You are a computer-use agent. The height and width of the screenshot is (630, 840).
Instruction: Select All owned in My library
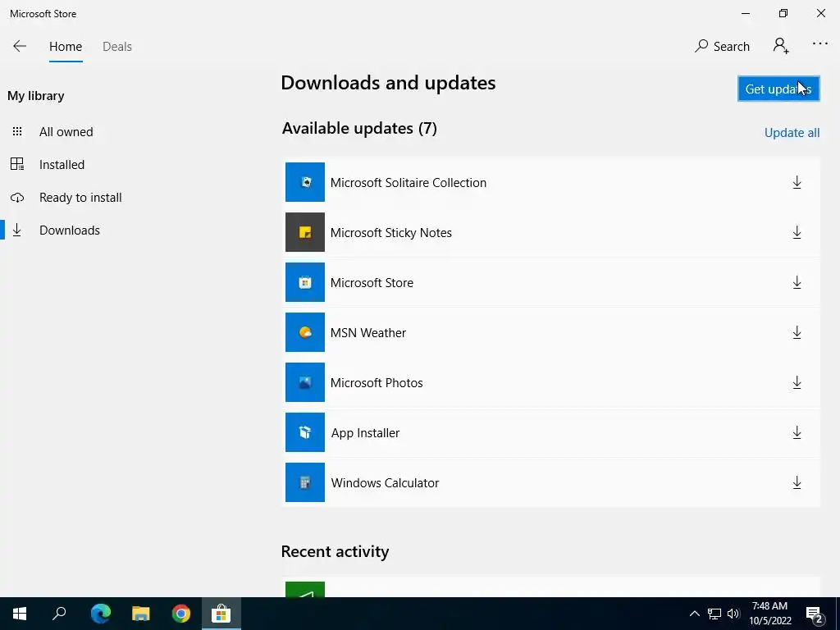pyautogui.click(x=66, y=132)
